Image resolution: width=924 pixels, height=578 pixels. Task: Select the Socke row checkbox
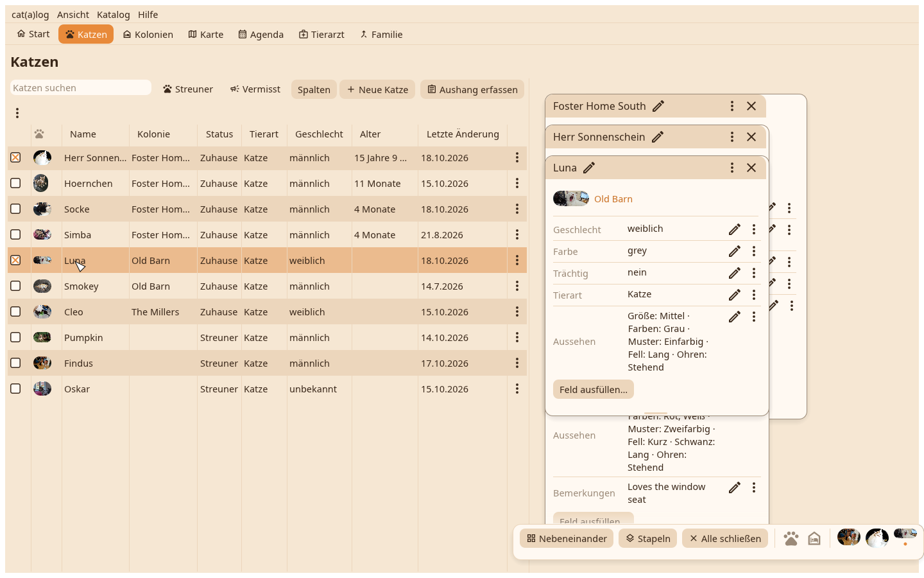15,209
